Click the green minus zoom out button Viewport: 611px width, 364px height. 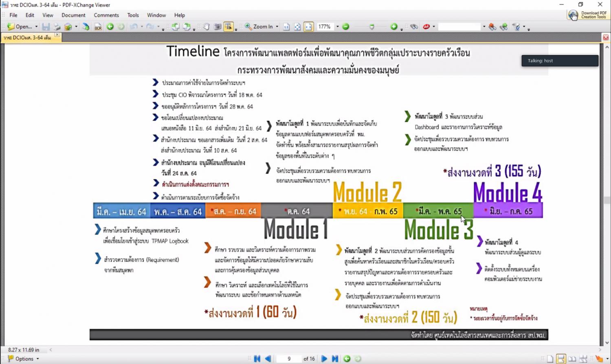pyautogui.click(x=346, y=26)
